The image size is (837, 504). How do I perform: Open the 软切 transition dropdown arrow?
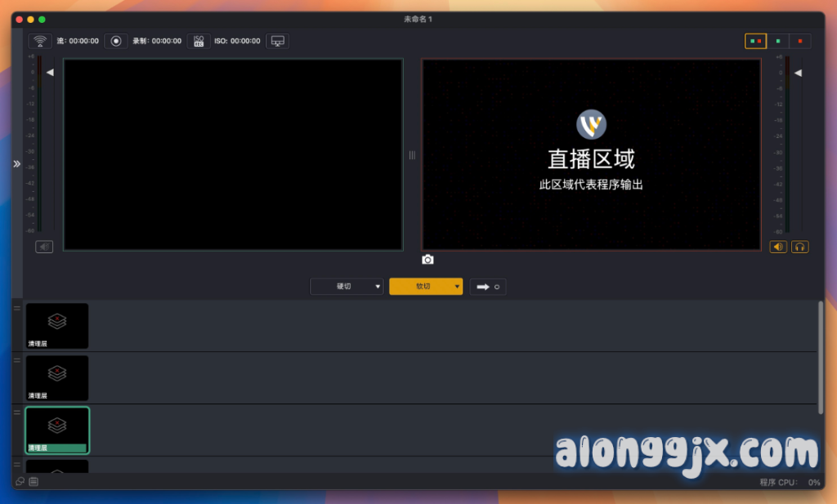457,287
